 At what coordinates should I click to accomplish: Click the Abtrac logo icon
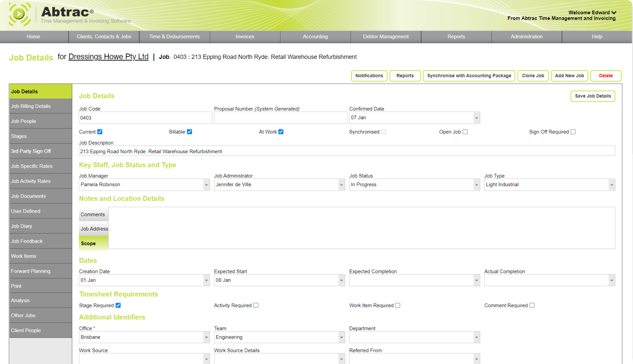coord(20,14)
